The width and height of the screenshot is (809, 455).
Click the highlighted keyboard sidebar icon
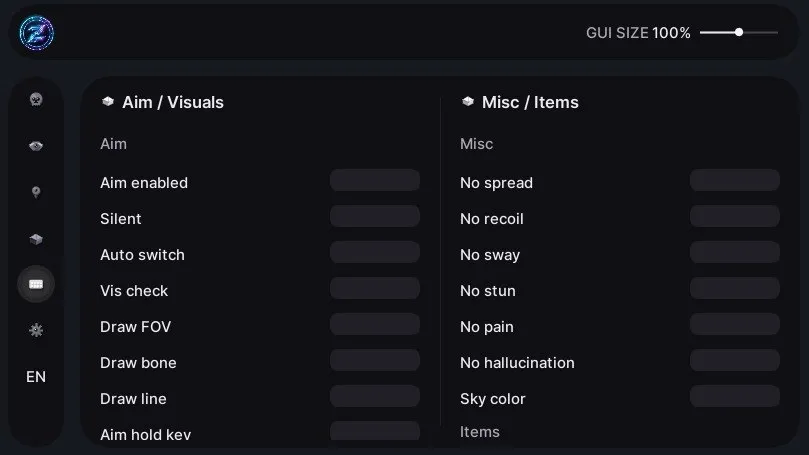36,284
